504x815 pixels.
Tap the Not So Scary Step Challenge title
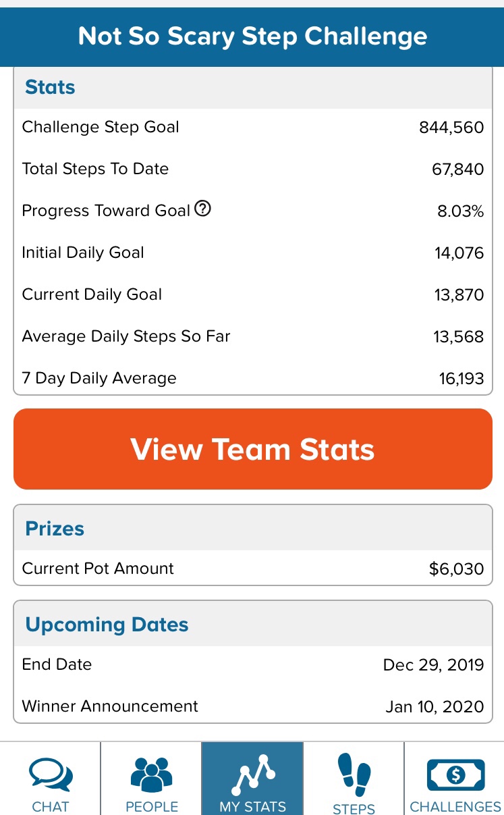point(252,36)
